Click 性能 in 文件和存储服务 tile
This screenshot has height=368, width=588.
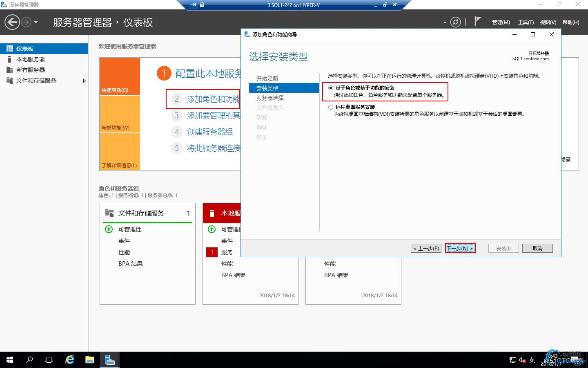(x=124, y=252)
